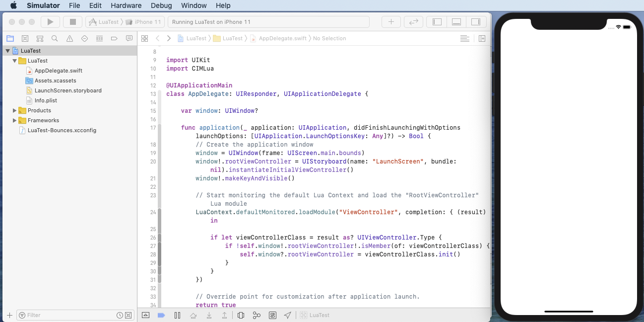
Task: Open the Debug navigator
Action: click(x=99, y=38)
